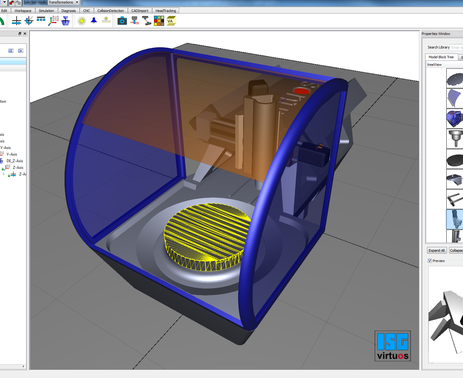Screen dimensions: 463x378
Task: Open the small title bar dropdown arrow
Action: point(4,2)
